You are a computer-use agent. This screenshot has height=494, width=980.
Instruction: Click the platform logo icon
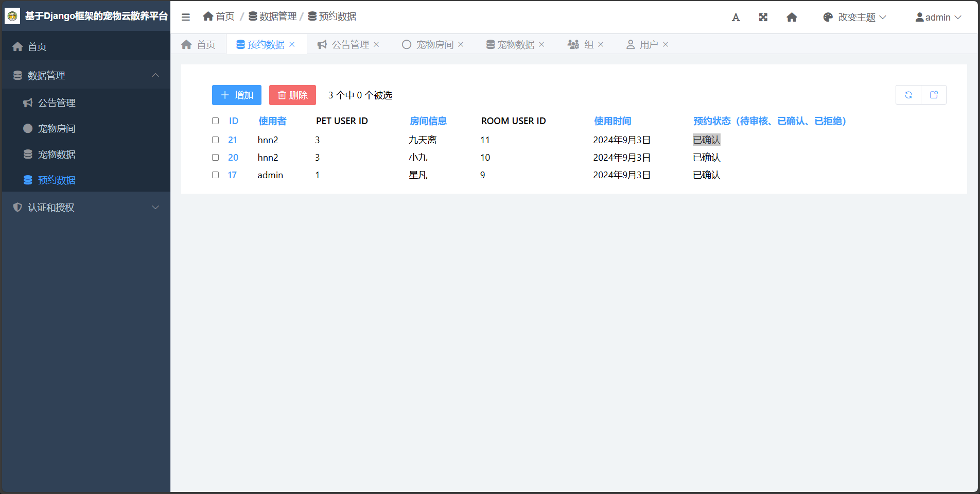pos(12,16)
